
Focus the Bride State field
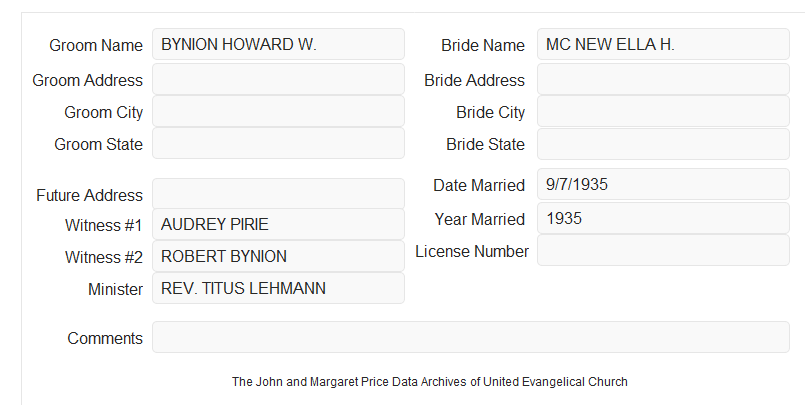pos(663,144)
